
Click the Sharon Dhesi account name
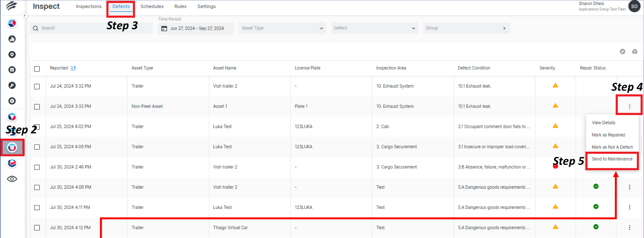click(x=592, y=3)
